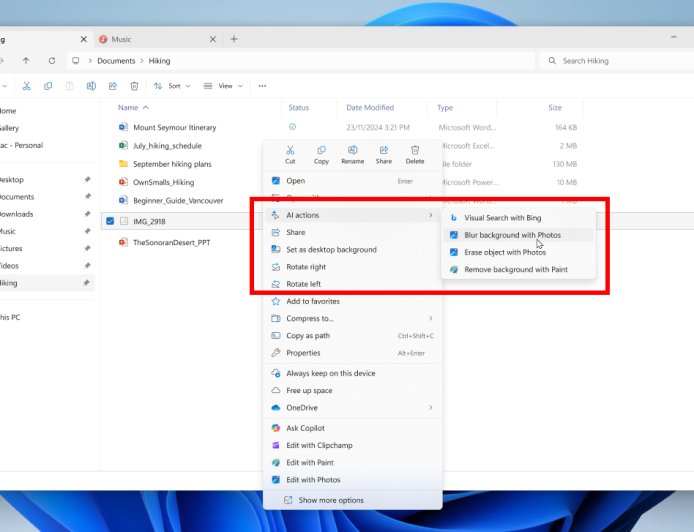Viewport: 694px width, 532px height.
Task: Click the Search Hiking input field
Action: (x=615, y=61)
